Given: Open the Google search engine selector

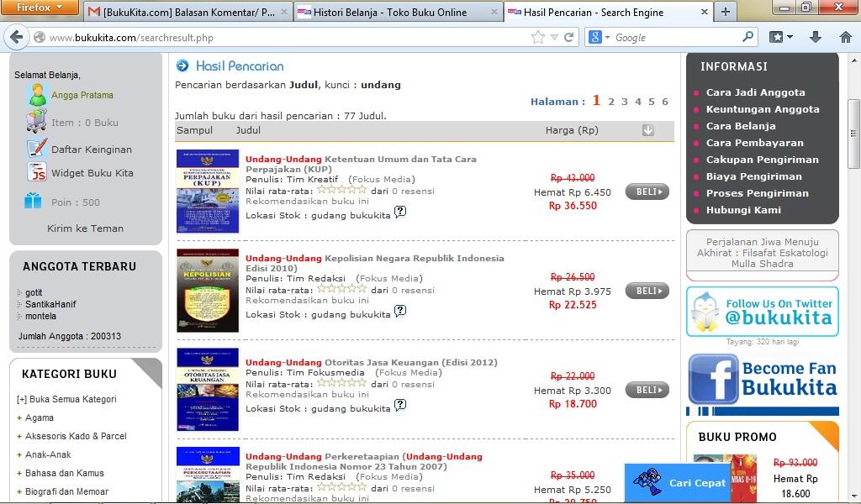Looking at the screenshot, I should click(599, 37).
